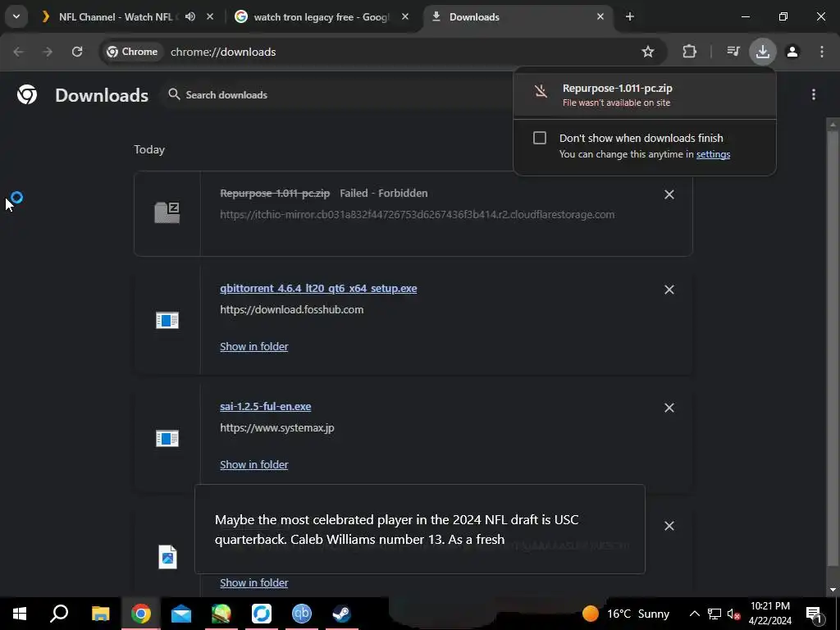
Task: Open the taskbar clock and date
Action: [x=769, y=614]
